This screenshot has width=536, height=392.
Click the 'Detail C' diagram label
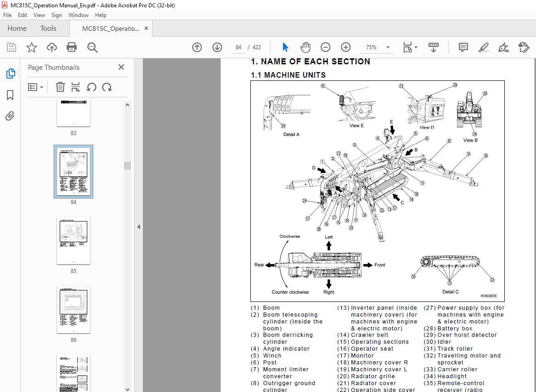point(451,292)
